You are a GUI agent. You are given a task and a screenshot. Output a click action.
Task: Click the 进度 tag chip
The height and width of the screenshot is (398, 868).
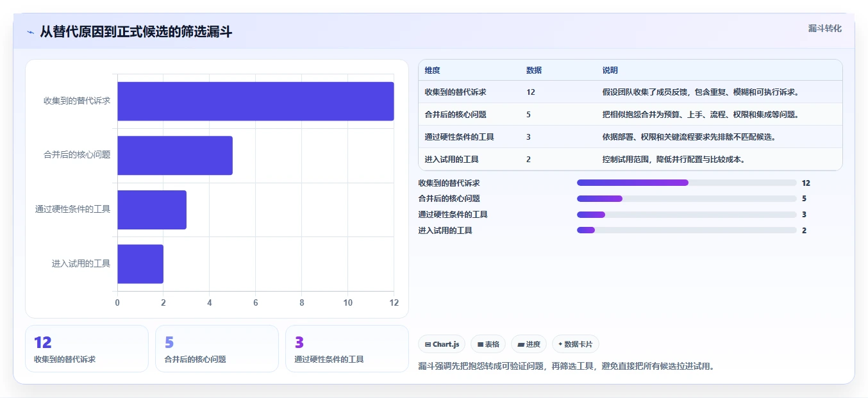529,344
